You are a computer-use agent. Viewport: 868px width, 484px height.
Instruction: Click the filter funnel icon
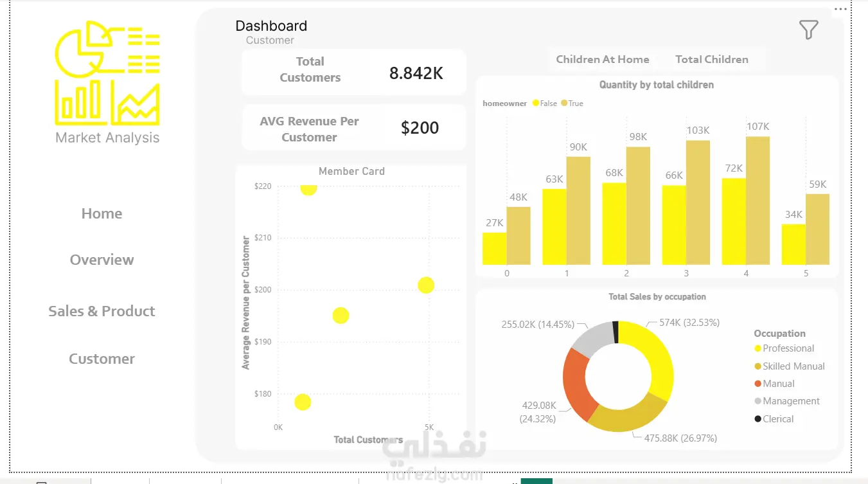808,30
